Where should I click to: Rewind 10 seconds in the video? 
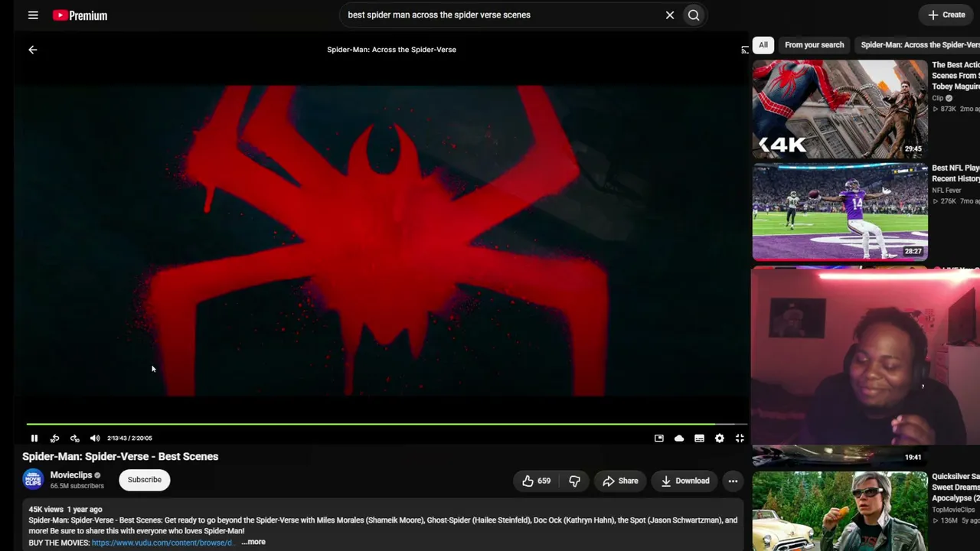(54, 439)
